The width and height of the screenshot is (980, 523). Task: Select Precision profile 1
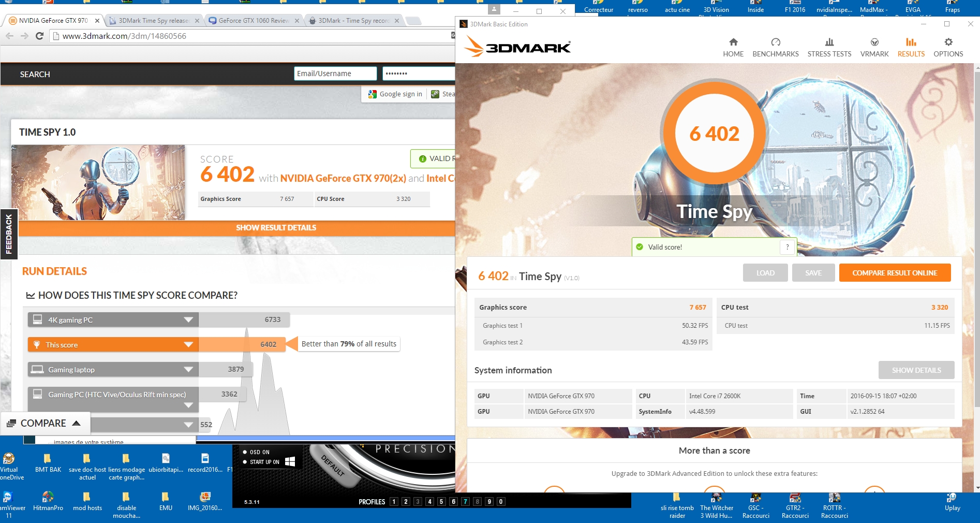(x=394, y=501)
